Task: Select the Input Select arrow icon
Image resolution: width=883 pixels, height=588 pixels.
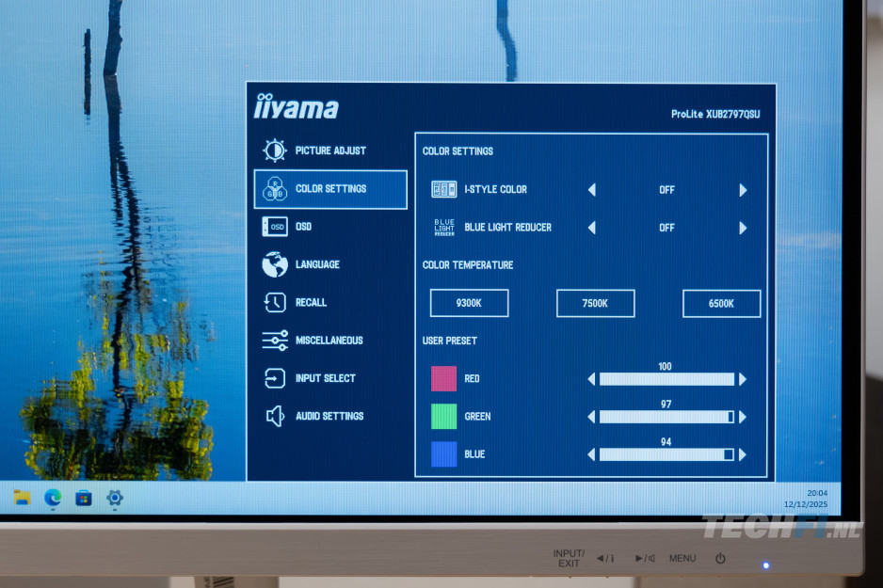Action: point(274,378)
